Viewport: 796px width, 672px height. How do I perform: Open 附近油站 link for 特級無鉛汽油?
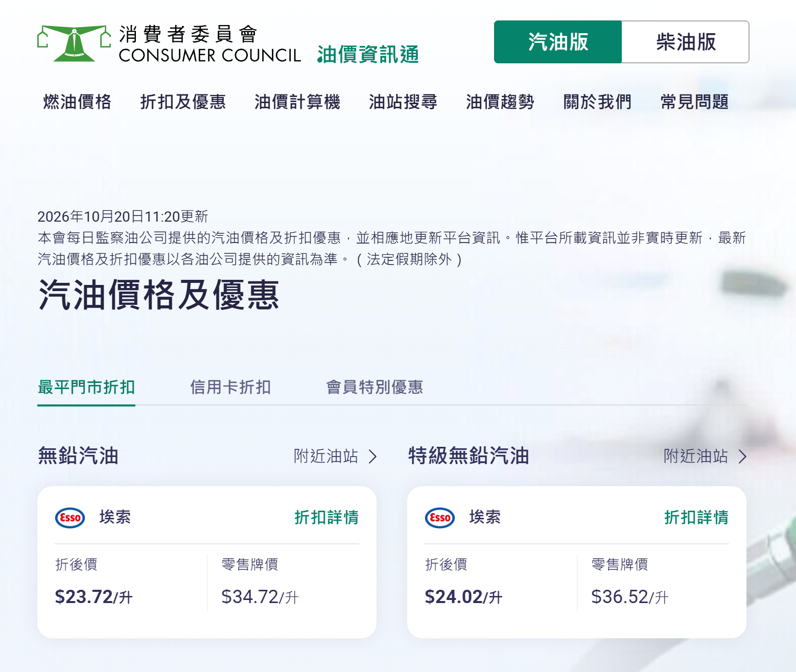coord(696,456)
